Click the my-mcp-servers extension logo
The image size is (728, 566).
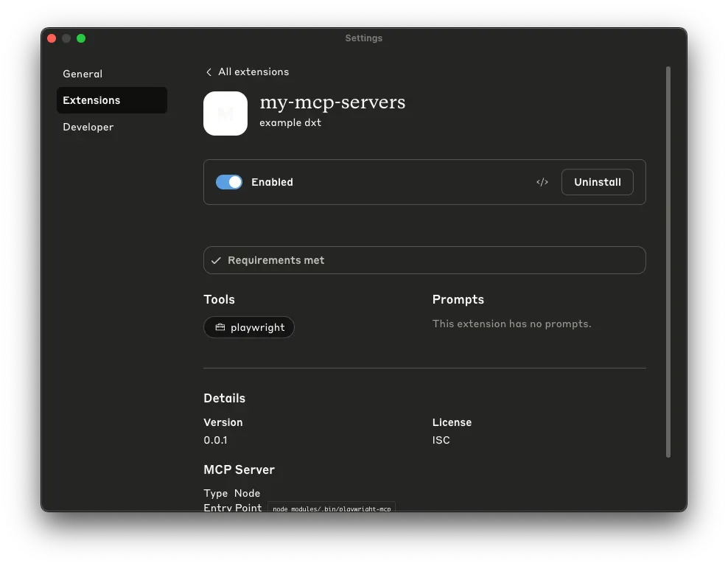pos(225,113)
